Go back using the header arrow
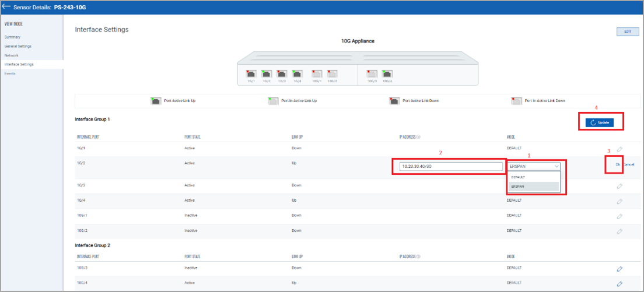 click(7, 8)
